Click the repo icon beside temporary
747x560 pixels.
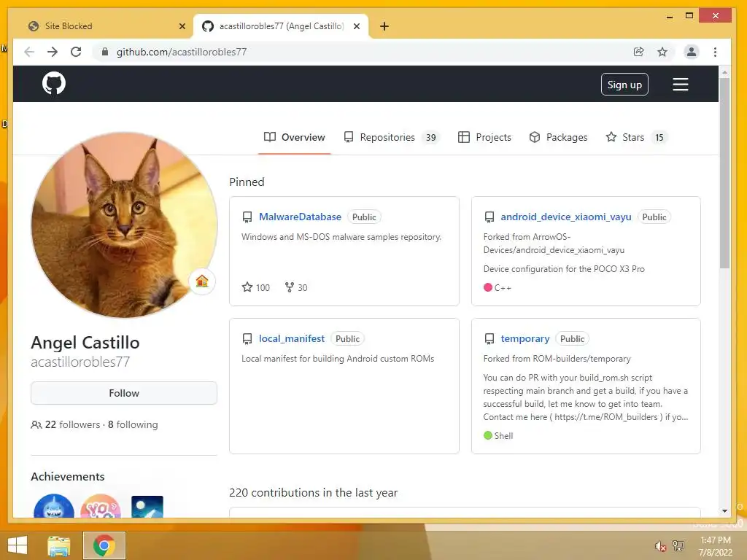click(489, 339)
